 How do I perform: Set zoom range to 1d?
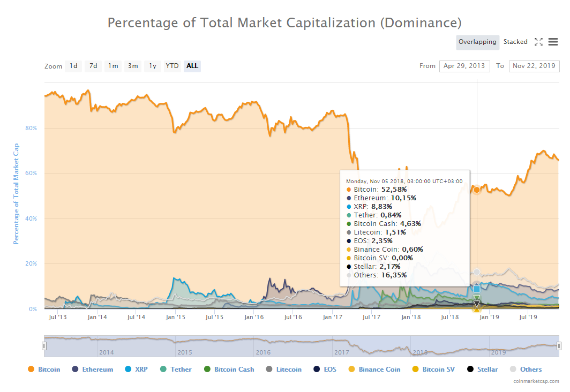pos(73,66)
